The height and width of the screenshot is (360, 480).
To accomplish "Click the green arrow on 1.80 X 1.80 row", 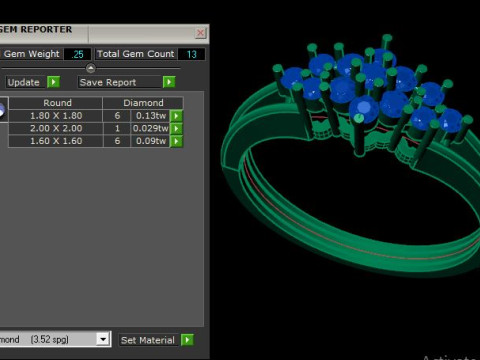I will pos(176,116).
